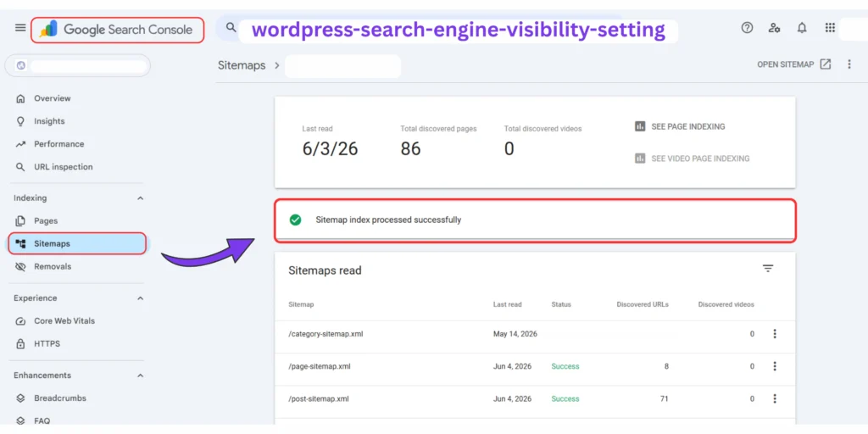Click the bar chart icon beside See Page Indexing
The height and width of the screenshot is (434, 868).
[x=640, y=126]
